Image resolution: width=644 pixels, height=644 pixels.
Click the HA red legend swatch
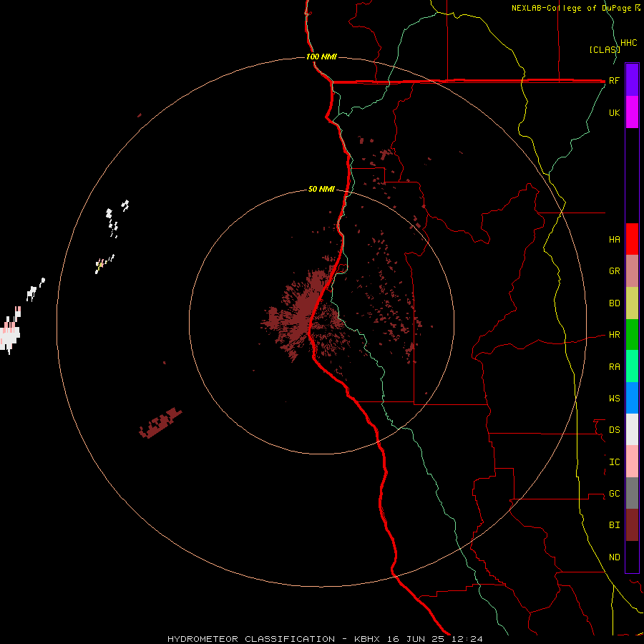(x=632, y=239)
